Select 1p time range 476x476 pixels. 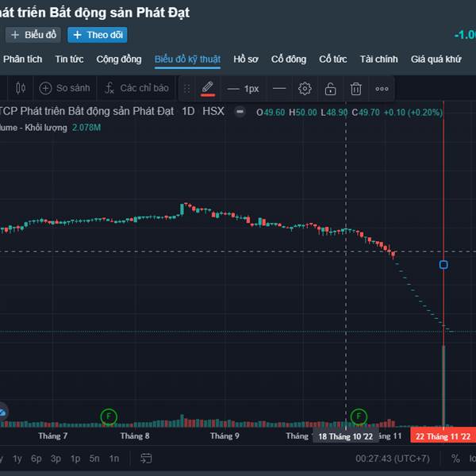(75, 459)
